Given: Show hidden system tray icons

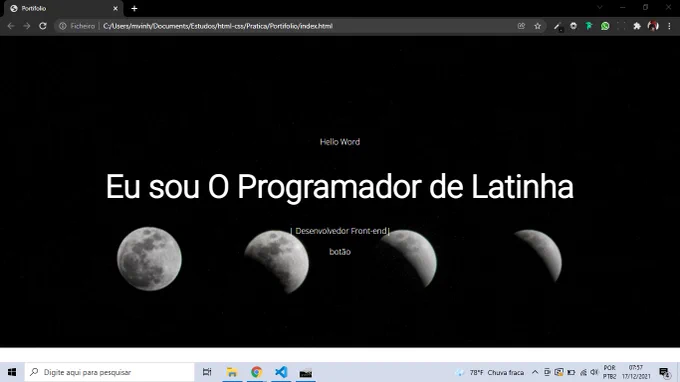Looking at the screenshot, I should pyautogui.click(x=535, y=372).
